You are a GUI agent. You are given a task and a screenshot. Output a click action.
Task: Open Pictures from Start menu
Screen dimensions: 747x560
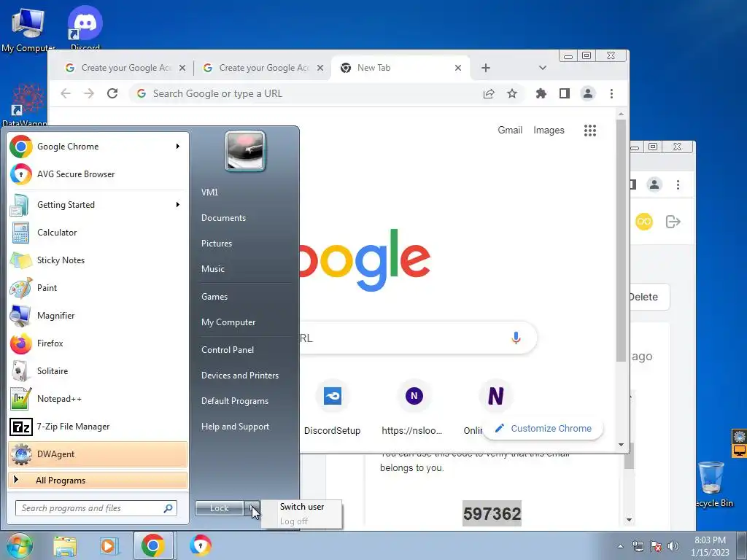pos(217,244)
